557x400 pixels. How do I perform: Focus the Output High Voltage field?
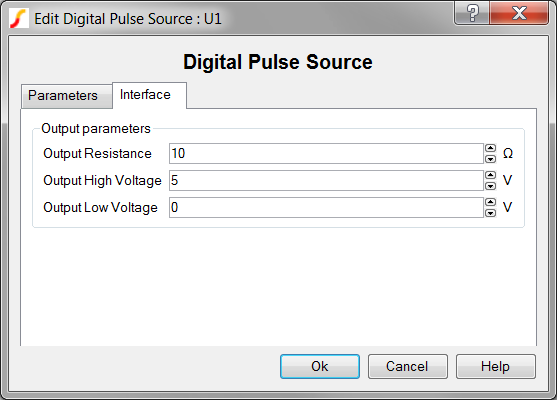click(x=326, y=180)
